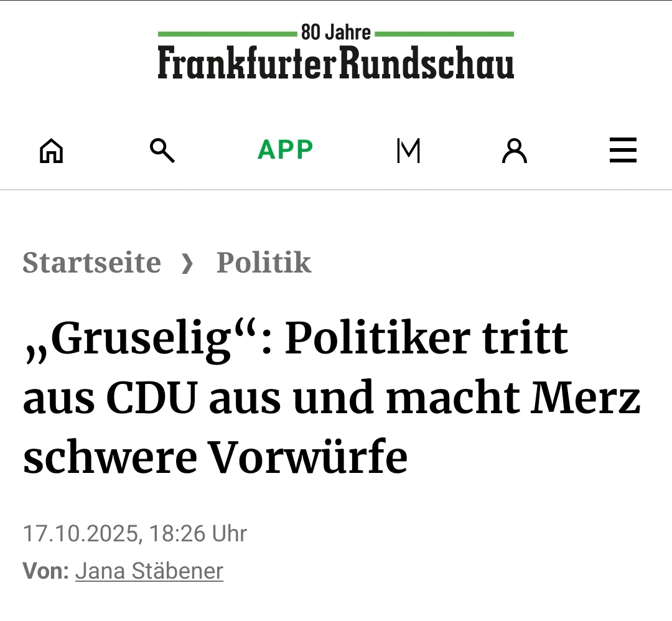Go to the home page icon

pos(51,151)
